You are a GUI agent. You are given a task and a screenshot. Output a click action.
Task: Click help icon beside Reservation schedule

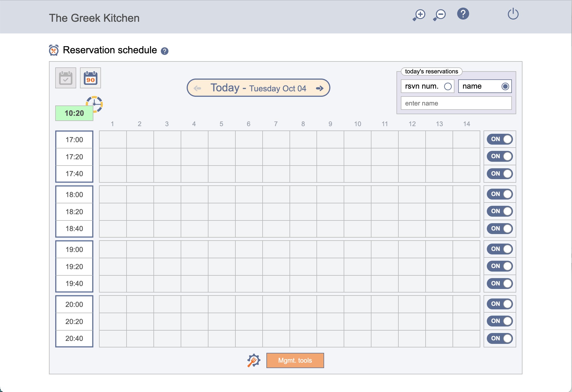pyautogui.click(x=165, y=51)
